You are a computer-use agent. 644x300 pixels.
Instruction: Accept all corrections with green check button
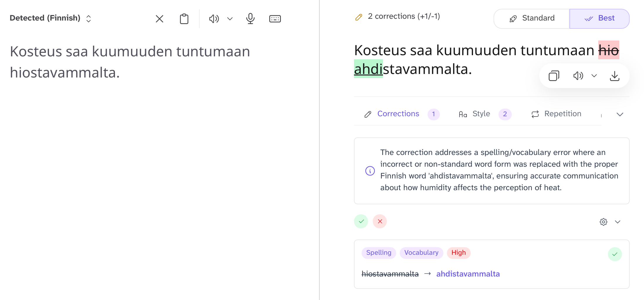tap(361, 221)
